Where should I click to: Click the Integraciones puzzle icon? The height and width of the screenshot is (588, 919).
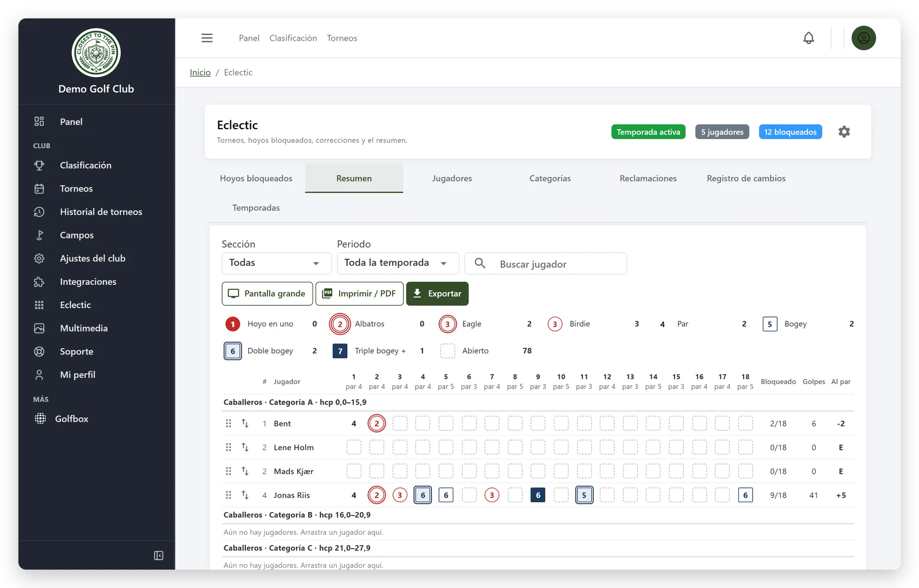coord(39,282)
